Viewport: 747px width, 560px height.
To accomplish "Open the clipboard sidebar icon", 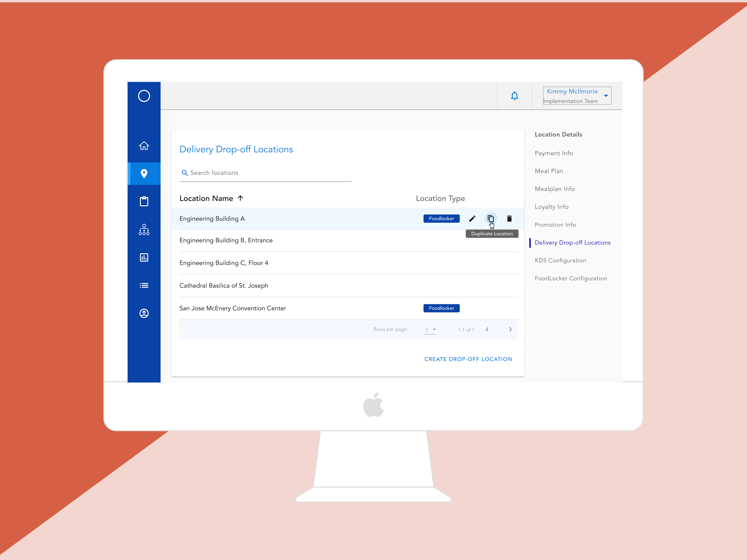I will pos(144,201).
